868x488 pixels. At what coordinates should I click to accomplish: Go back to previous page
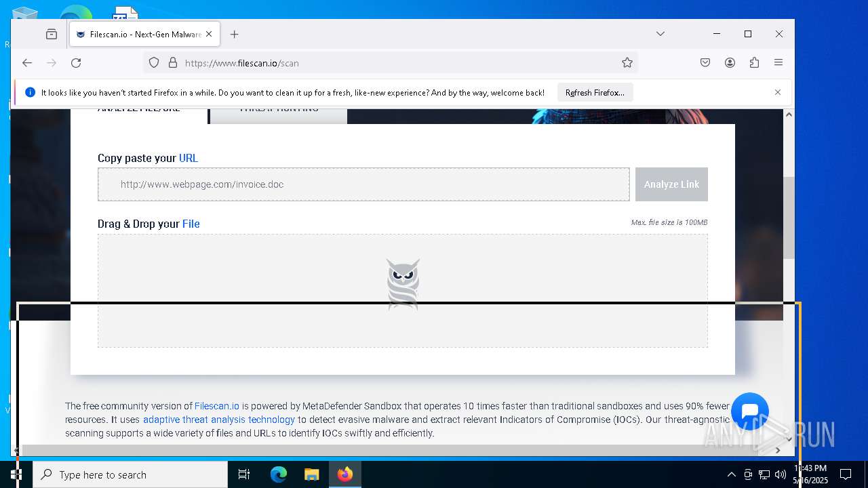tap(27, 62)
